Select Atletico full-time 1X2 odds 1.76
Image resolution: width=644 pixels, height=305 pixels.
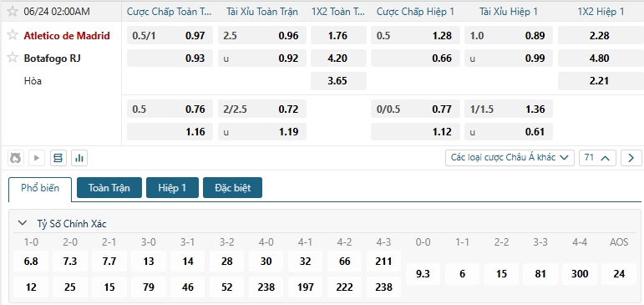(338, 35)
